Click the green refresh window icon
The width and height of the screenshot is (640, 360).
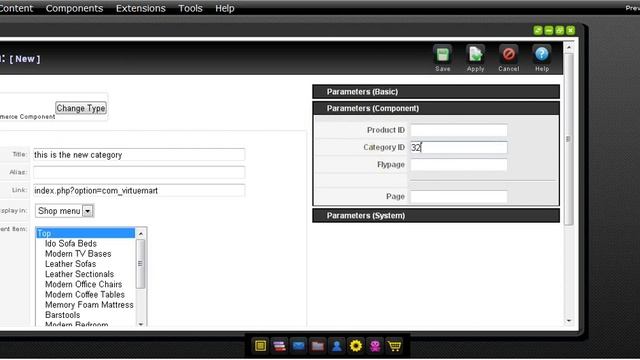pyautogui.click(x=538, y=30)
